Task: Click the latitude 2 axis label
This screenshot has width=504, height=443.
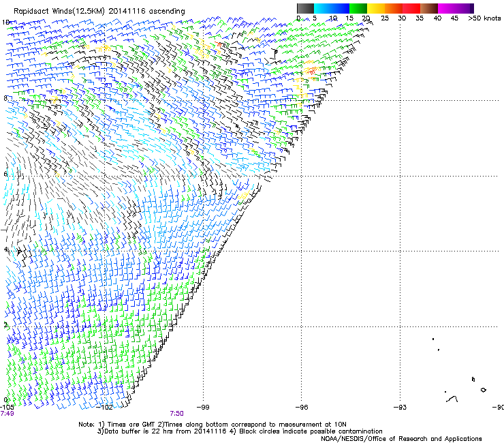Action: click(x=5, y=325)
